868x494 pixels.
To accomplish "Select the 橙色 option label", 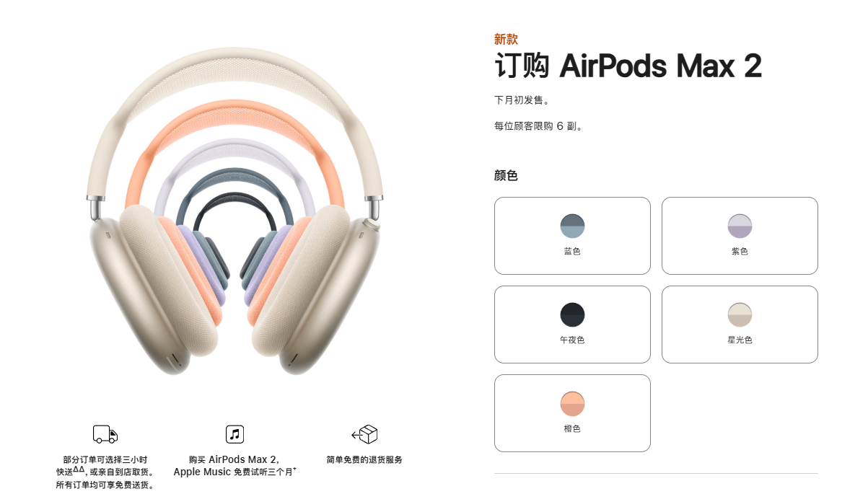I will [x=572, y=428].
